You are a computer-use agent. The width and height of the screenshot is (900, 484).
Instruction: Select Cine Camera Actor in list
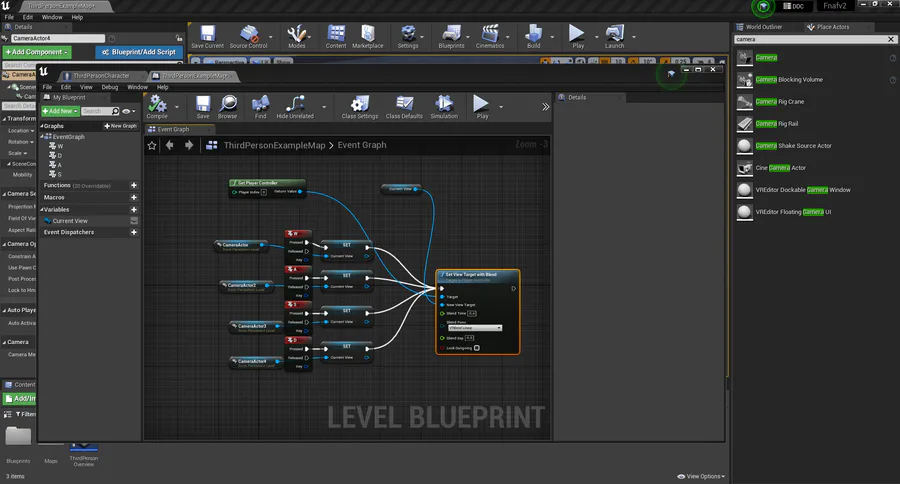[x=781, y=168]
